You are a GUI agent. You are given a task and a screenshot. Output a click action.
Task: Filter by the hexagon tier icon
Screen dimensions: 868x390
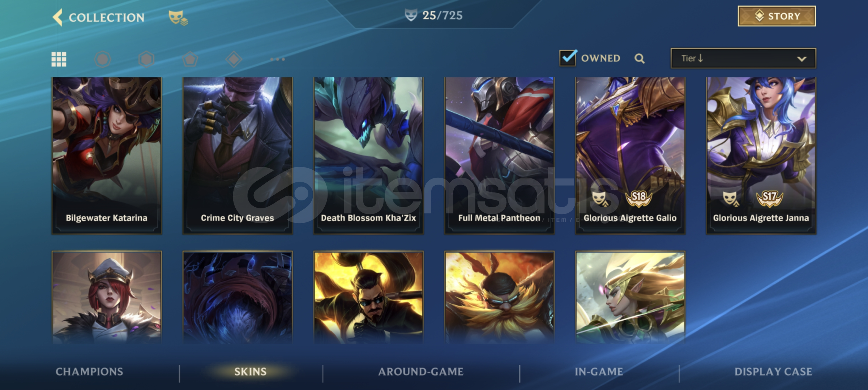[146, 59]
